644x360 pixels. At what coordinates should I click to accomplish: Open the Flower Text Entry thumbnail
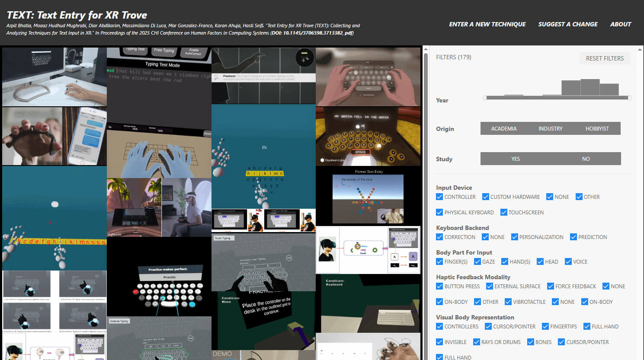(368, 196)
